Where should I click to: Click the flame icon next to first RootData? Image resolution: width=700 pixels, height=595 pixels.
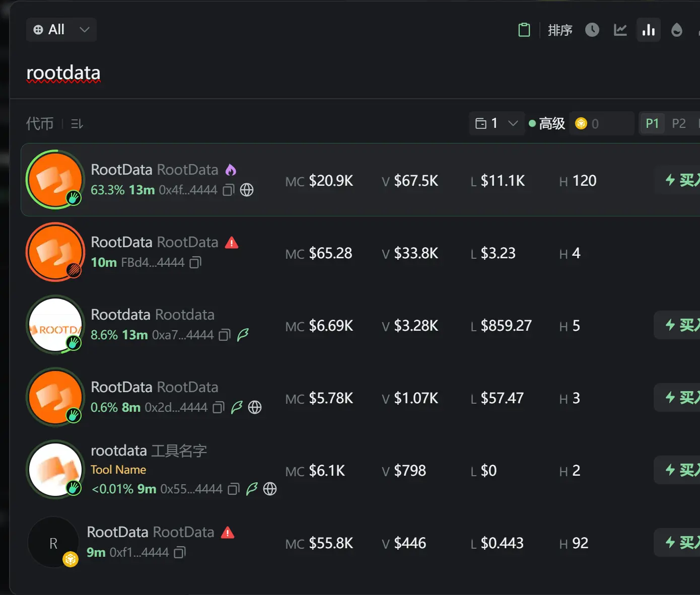tap(231, 170)
